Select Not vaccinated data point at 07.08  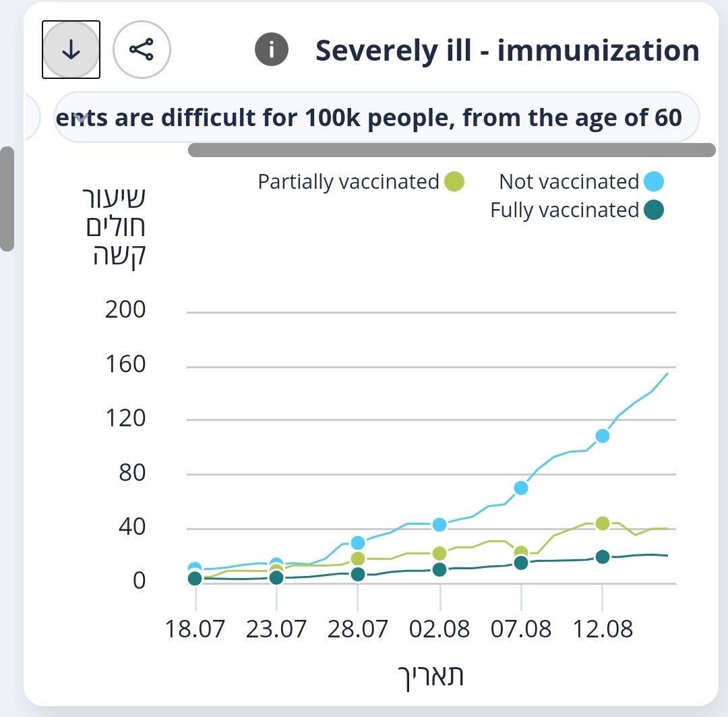tap(521, 488)
